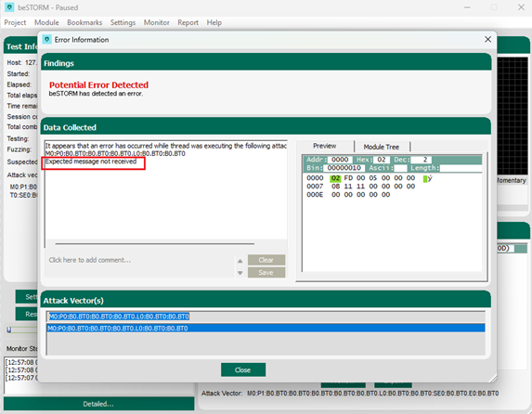
Task: Click the Save comment button
Action: point(266,272)
